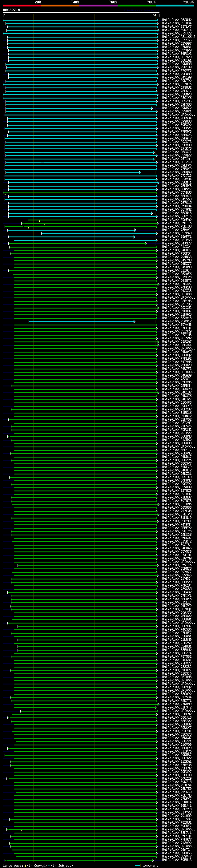Image resolution: width=197 pixels, height=868 pixels.
Task: Open hit UniRef100_P31166
Action: [x=176, y=40]
